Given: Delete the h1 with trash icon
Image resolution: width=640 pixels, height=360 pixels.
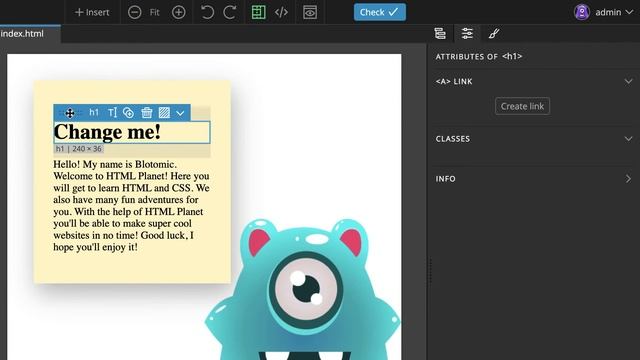Looking at the screenshot, I should coord(147,113).
